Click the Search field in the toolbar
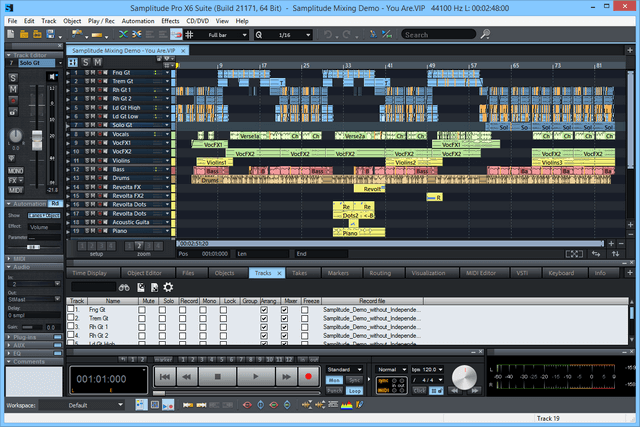The image size is (640, 427). point(439,35)
